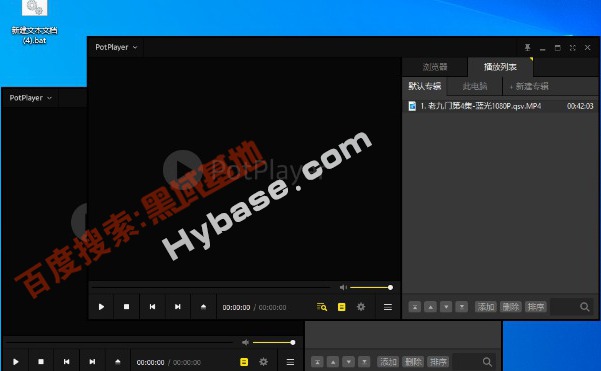Screen dimensions: 601x371
Task: Adjust the yellow volume slider in front window
Action: [x=371, y=287]
